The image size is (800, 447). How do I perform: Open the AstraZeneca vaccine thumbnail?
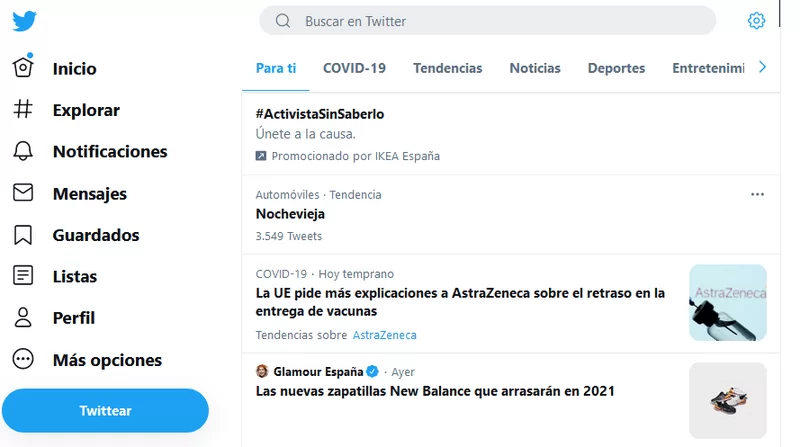[728, 303]
